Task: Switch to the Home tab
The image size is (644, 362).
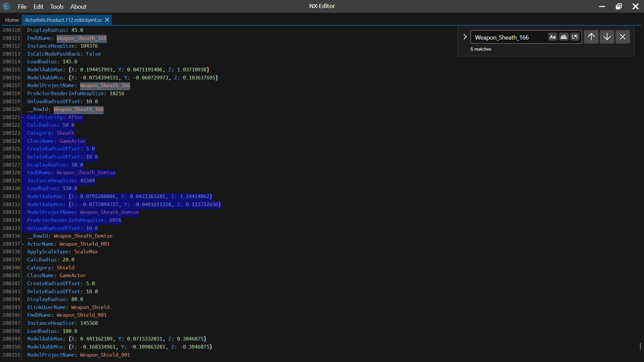Action: click(12, 20)
